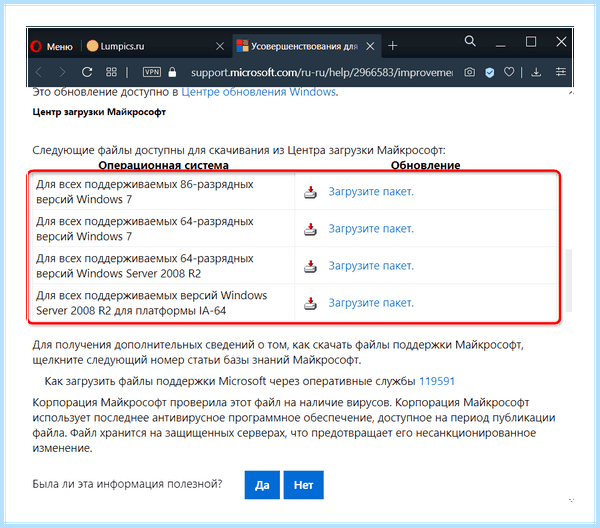The height and width of the screenshot is (528, 600).
Task: Click text 'Server 2008 R2 для платформы IA-64'
Action: pos(131,311)
